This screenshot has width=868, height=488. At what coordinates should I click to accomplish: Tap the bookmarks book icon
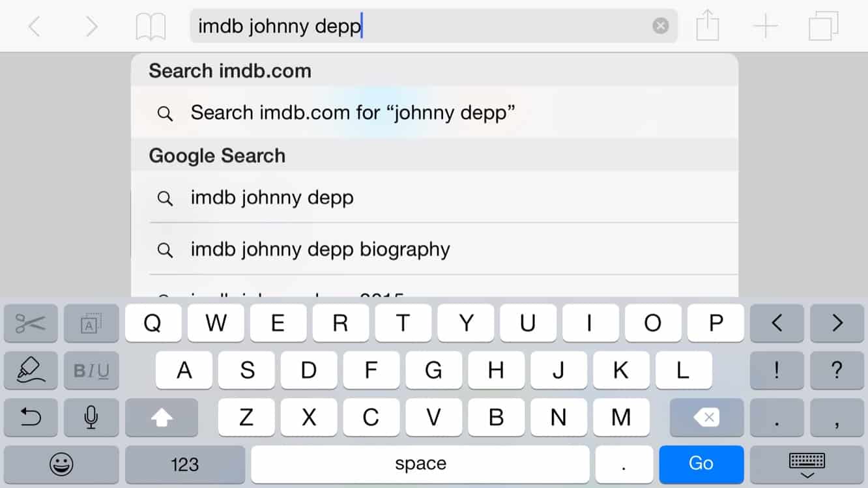point(151,27)
